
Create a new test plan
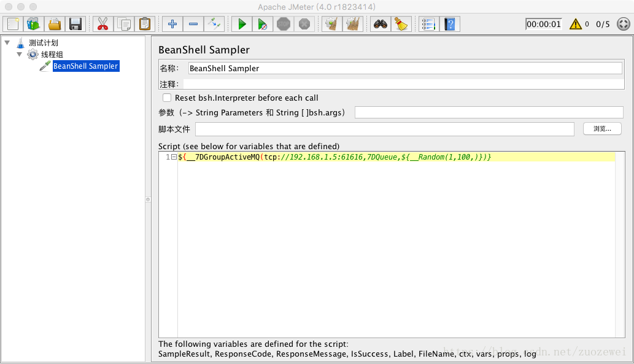click(13, 24)
